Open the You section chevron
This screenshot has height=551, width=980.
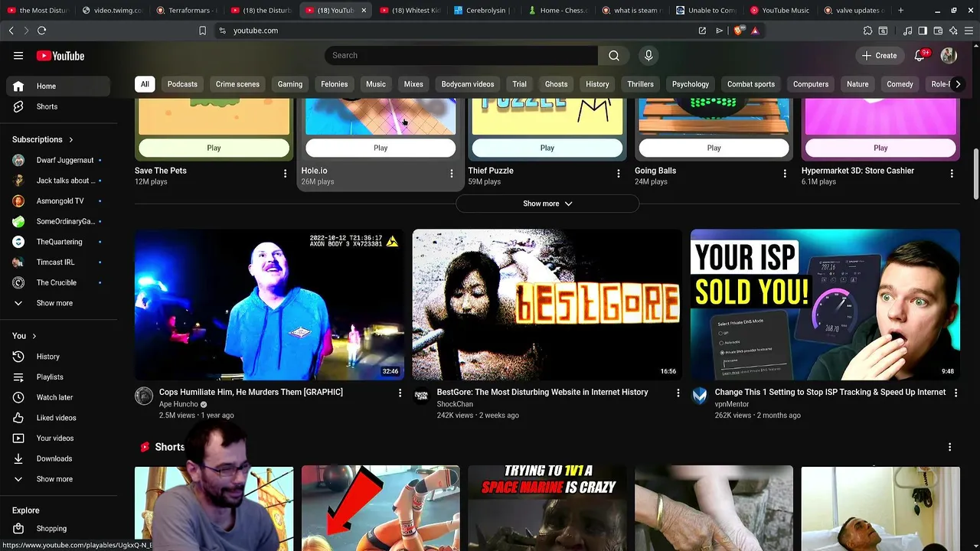(34, 336)
